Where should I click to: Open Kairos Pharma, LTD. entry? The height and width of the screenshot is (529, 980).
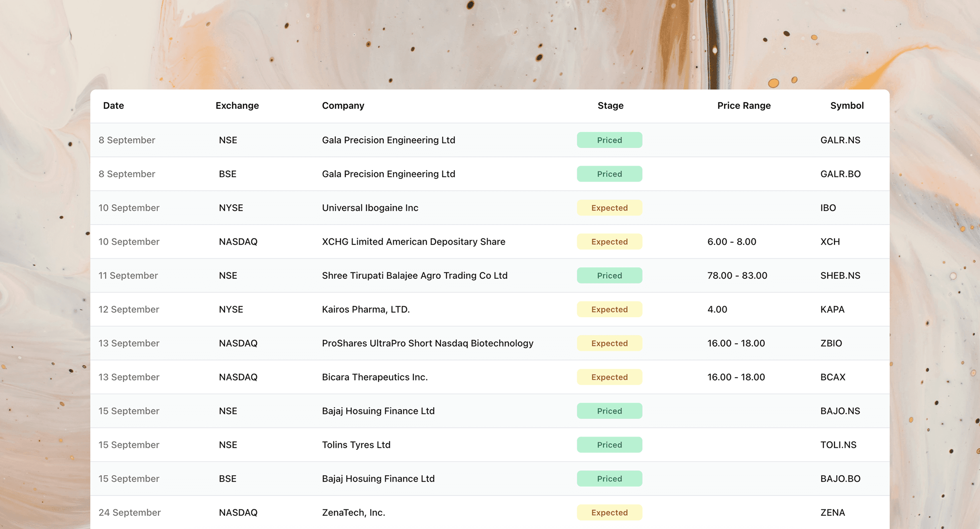pyautogui.click(x=366, y=309)
